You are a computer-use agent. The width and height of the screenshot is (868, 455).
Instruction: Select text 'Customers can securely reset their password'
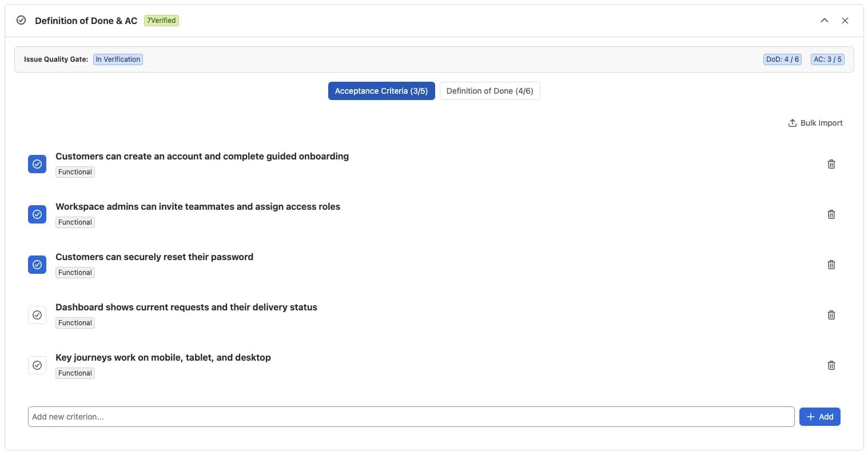[154, 257]
